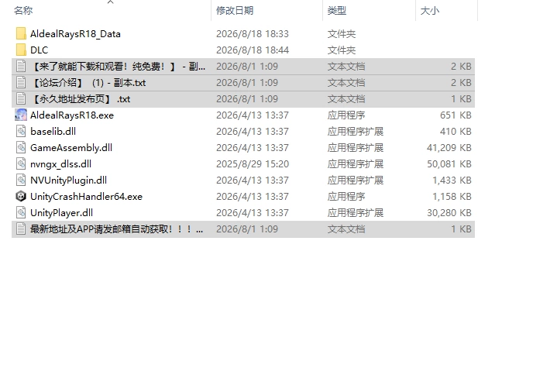533x392 pixels.
Task: Select the AldealRaysR18.exe application icon
Action: [x=21, y=115]
